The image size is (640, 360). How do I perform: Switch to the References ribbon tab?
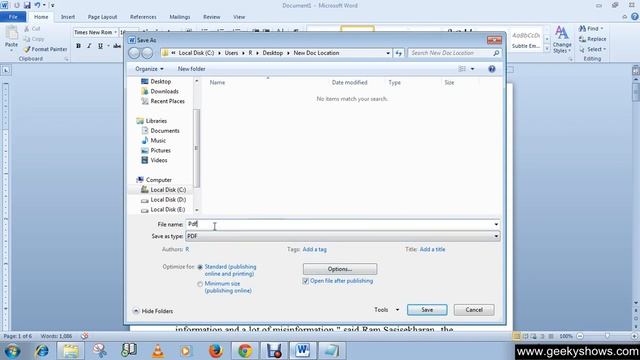click(x=143, y=17)
